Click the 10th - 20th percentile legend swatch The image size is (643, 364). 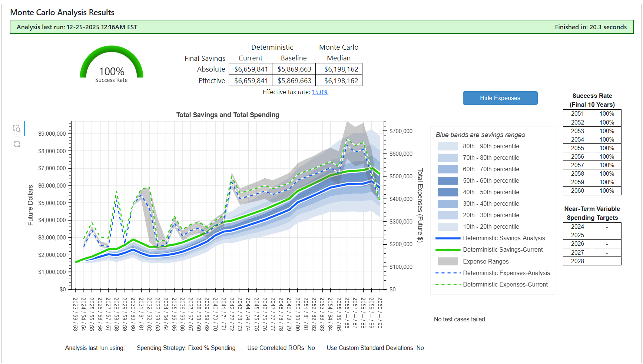[448, 227]
